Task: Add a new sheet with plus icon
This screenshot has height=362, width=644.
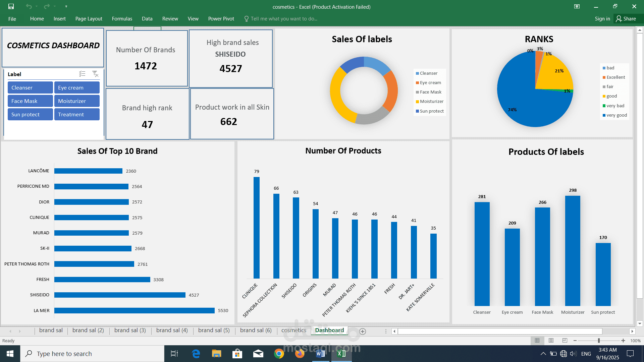Action: (x=363, y=331)
